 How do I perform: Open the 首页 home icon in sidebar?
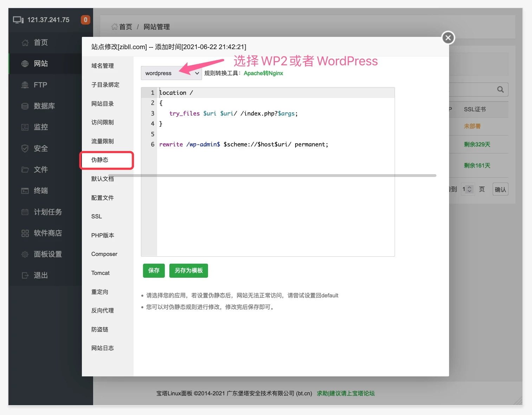pos(25,42)
